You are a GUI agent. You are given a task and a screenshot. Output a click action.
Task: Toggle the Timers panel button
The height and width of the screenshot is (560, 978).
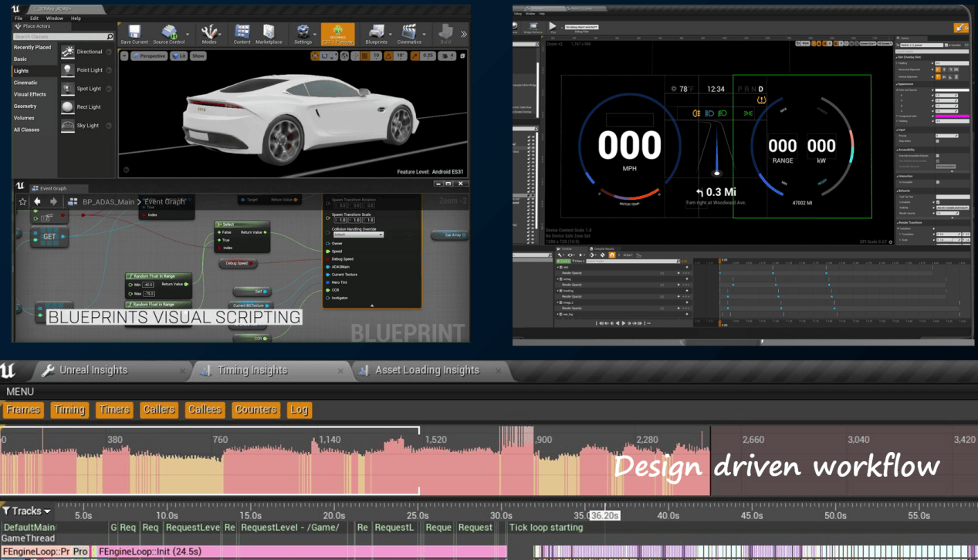click(114, 410)
